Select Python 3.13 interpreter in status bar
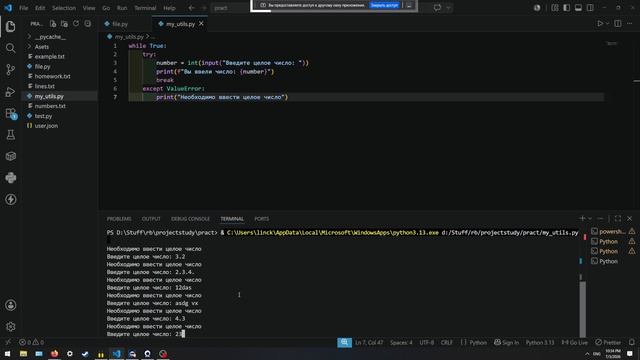This screenshot has width=640, height=360. coord(540,342)
